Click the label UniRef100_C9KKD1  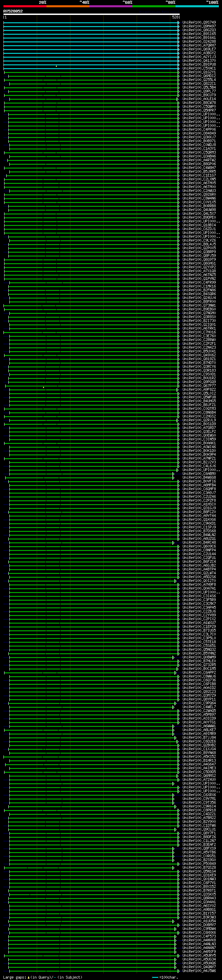[x=199, y=524]
